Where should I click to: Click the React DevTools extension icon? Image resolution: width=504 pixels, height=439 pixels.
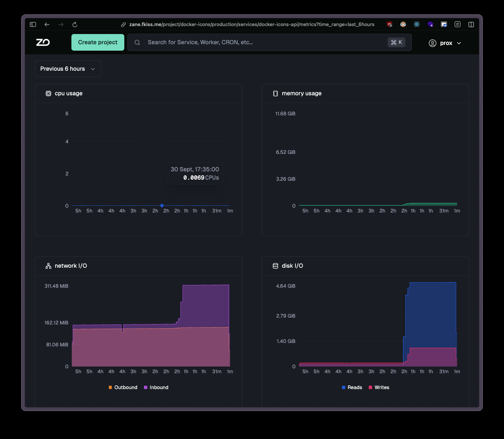pos(417,24)
